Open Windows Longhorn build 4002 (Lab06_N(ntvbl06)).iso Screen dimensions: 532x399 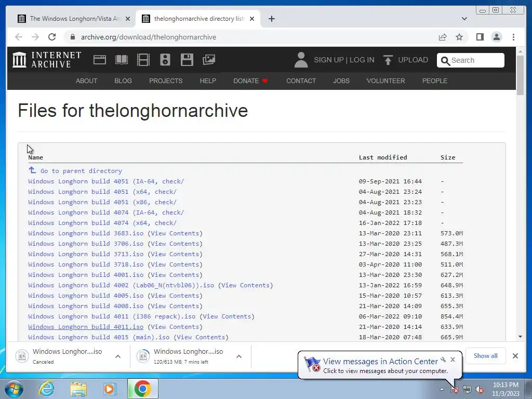tap(121, 285)
